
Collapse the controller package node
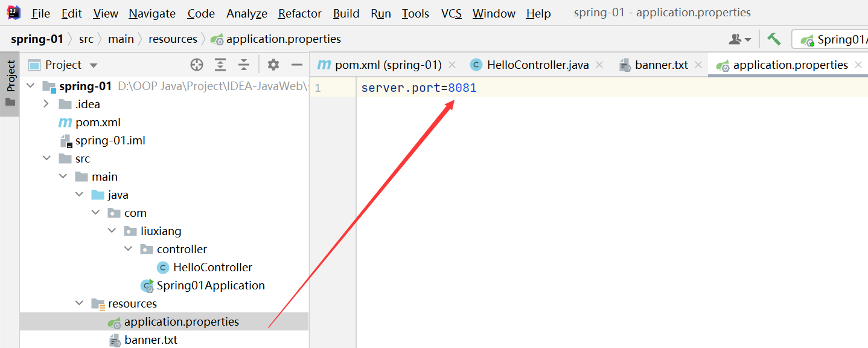click(128, 249)
